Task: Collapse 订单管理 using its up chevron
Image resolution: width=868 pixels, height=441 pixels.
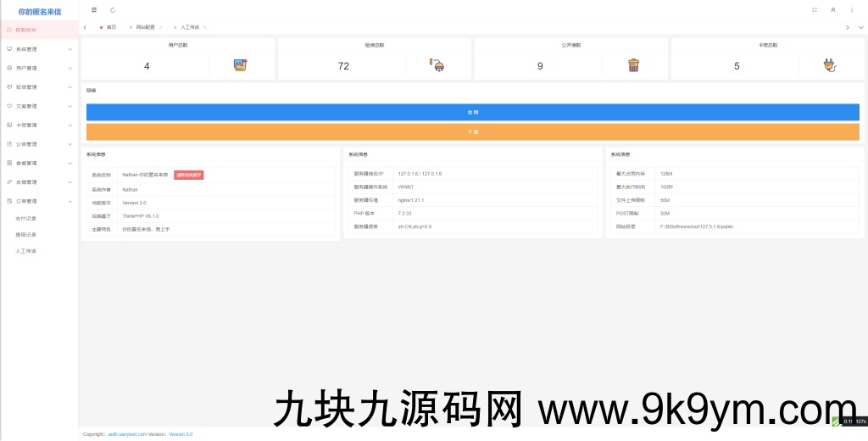Action: click(x=70, y=201)
